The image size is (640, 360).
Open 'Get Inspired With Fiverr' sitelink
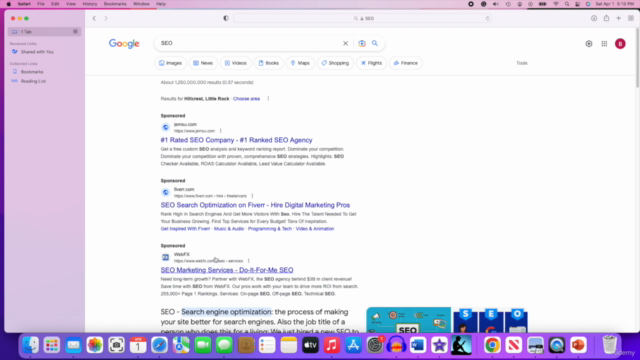(185, 229)
